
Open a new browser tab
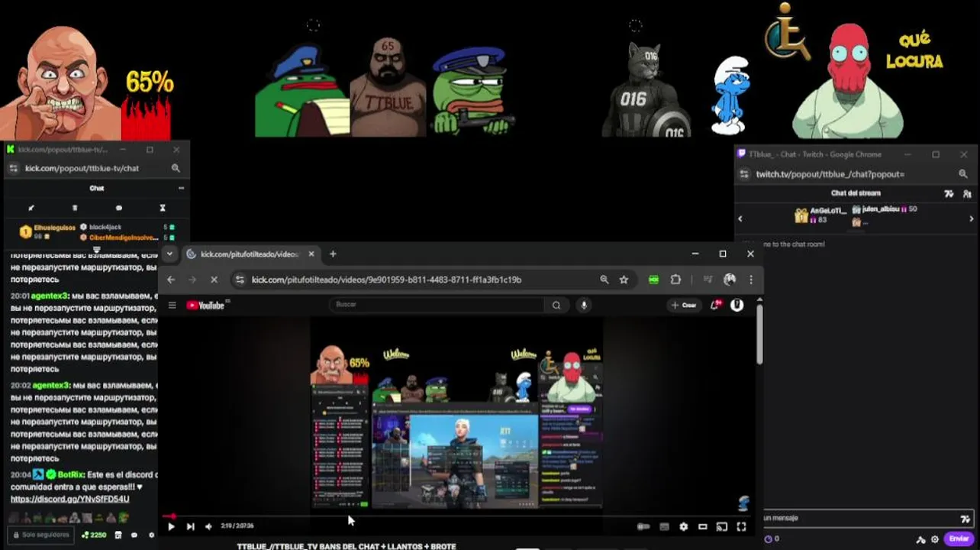333,254
